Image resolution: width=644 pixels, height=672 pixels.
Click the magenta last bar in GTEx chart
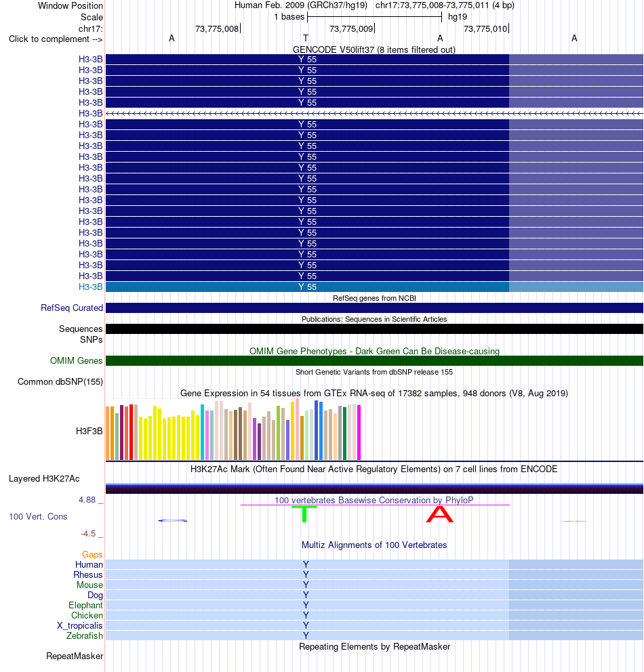(359, 432)
